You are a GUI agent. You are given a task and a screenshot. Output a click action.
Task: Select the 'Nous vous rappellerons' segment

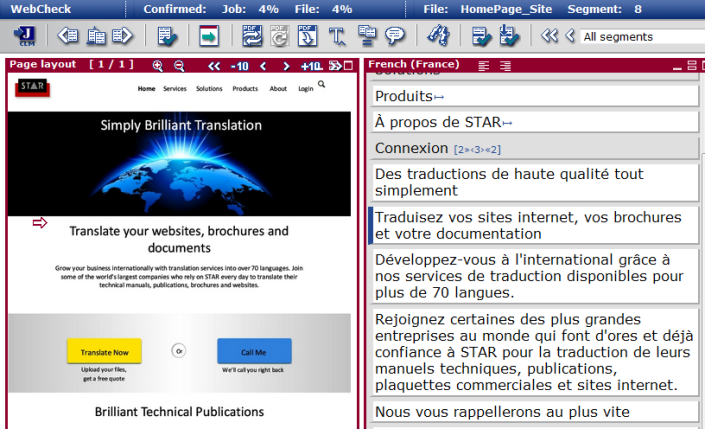(x=535, y=411)
